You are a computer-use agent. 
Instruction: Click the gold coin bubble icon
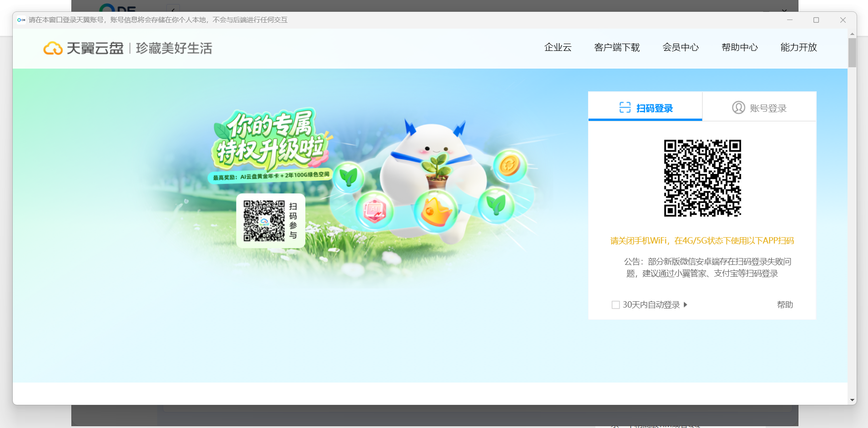click(x=510, y=166)
